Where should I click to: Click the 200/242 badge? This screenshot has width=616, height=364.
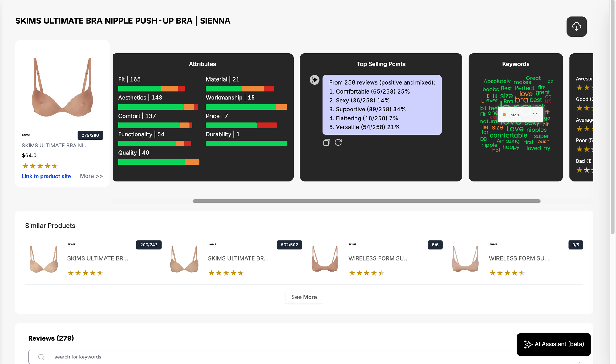click(x=149, y=245)
